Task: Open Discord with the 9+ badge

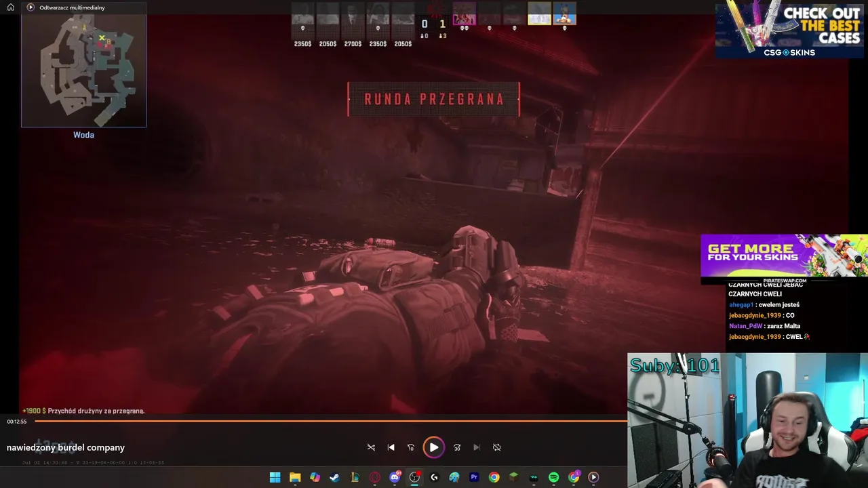Action: 395,477
